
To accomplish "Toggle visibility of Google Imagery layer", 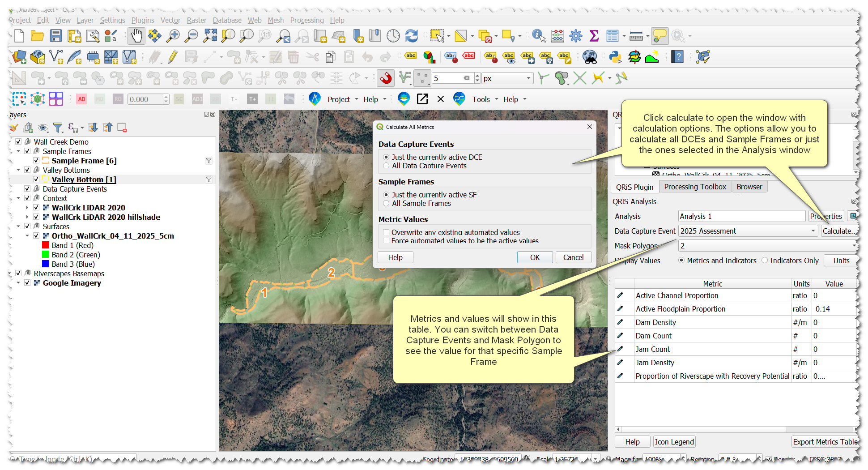I will click(27, 283).
